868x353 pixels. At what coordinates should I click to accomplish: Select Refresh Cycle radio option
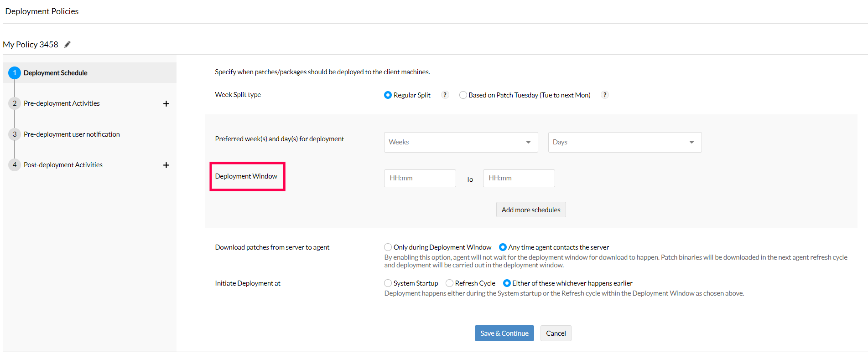tap(449, 283)
